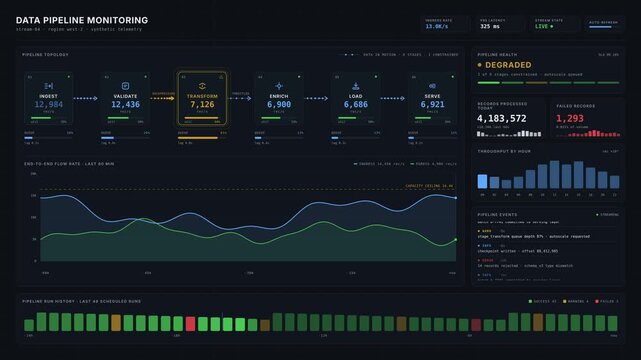Click the LIVE stream state text
The width and height of the screenshot is (641, 360).
[x=541, y=27]
